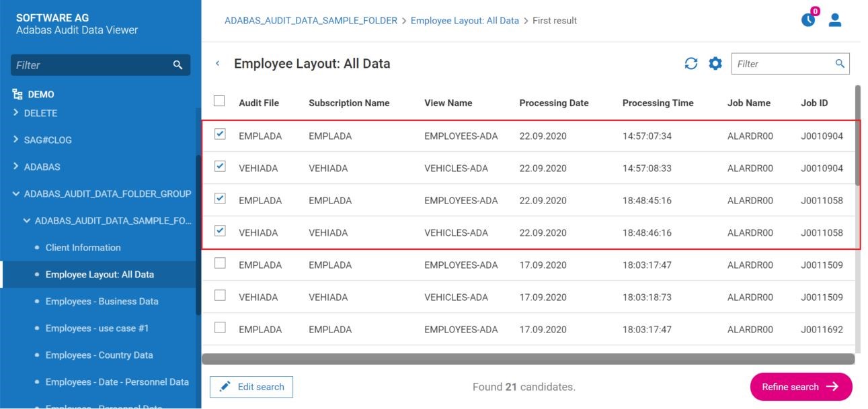Toggle the select-all header checkbox
The image size is (868, 409).
[219, 101]
